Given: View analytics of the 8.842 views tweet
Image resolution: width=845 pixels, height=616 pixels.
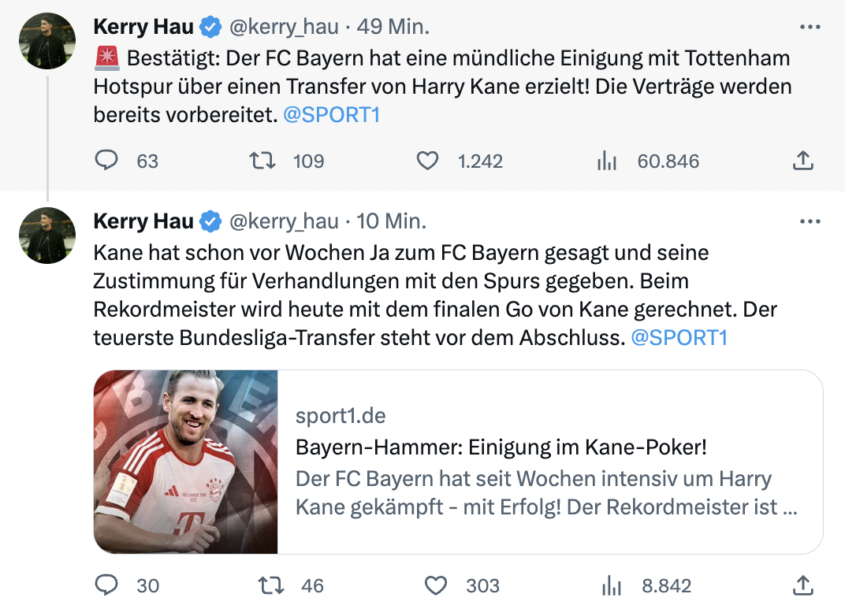Looking at the screenshot, I should click(x=612, y=585).
